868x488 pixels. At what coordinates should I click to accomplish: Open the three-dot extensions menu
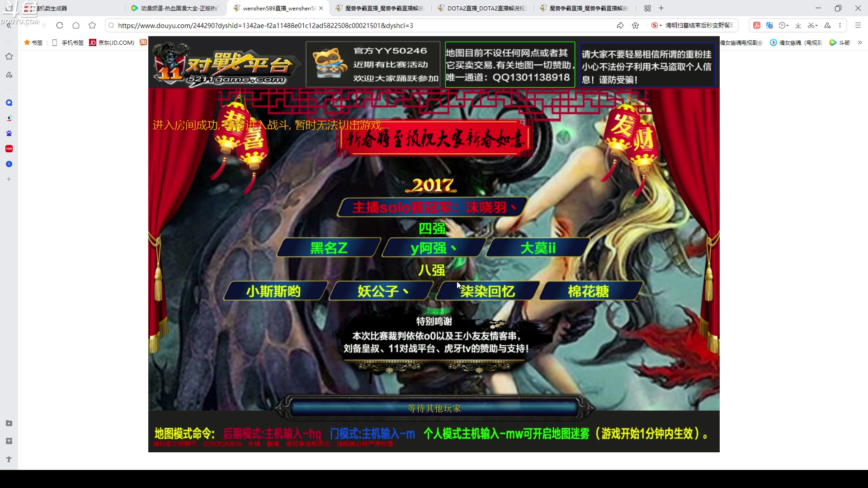coord(840,25)
